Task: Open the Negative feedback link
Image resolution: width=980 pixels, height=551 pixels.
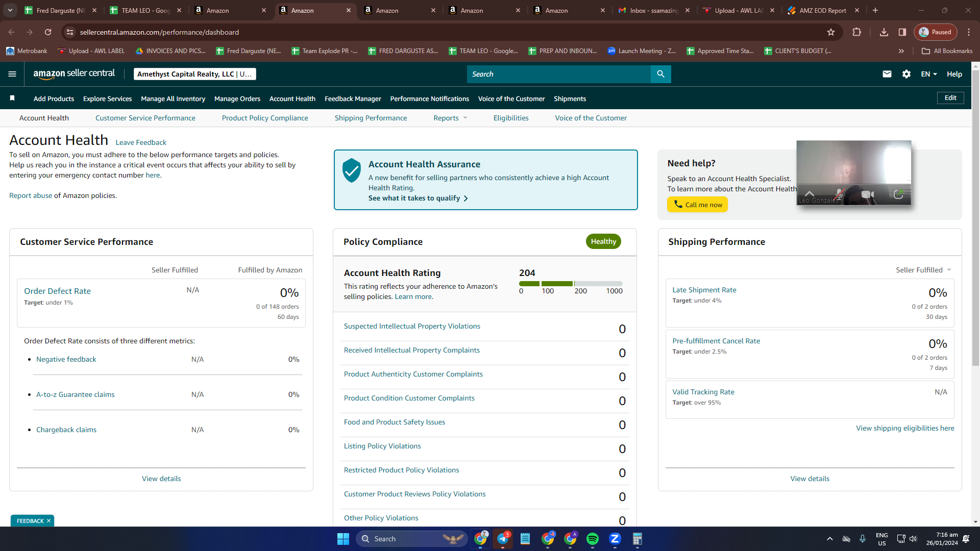Action: coord(66,359)
